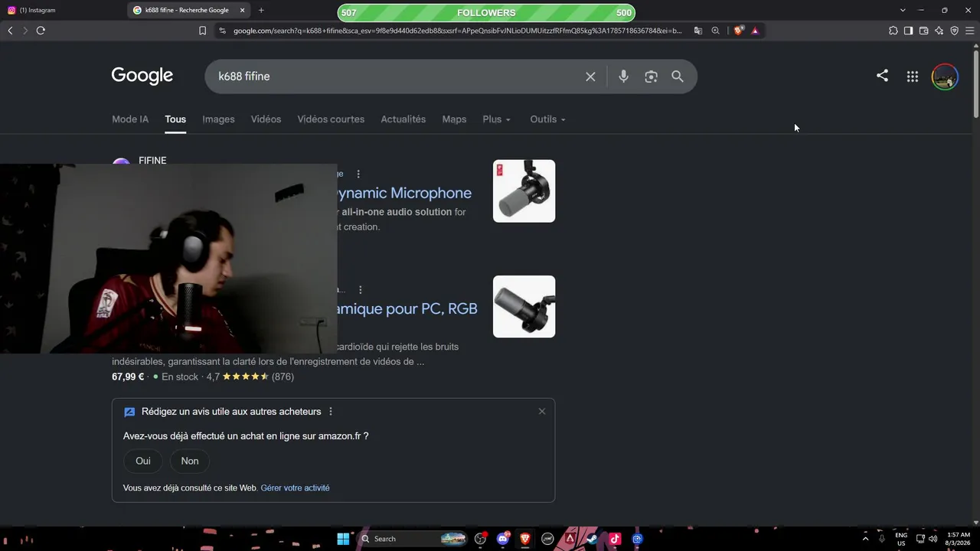Go to the Google logo homepage
This screenshot has height=551, width=980.
(142, 76)
